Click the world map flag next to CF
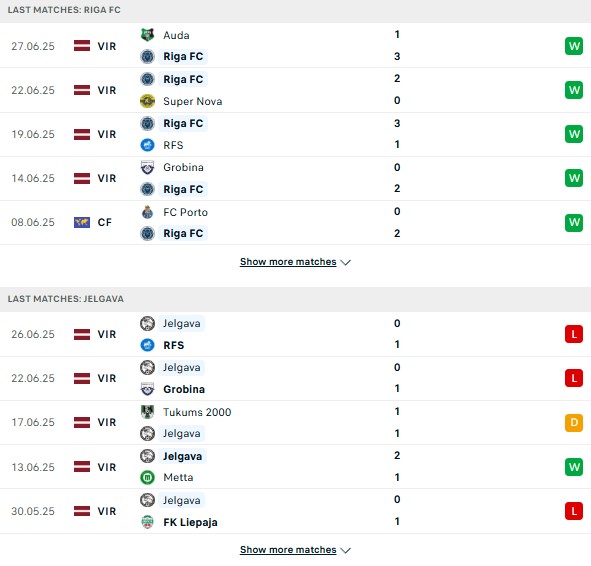 pyautogui.click(x=82, y=222)
